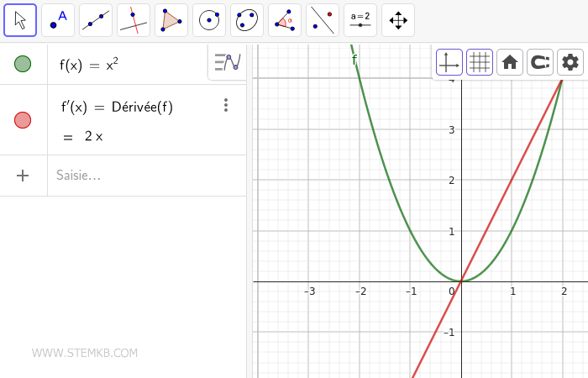Screen dimensions: 588x378
Task: Select the Ellipse tool
Action: pyautogui.click(x=247, y=20)
